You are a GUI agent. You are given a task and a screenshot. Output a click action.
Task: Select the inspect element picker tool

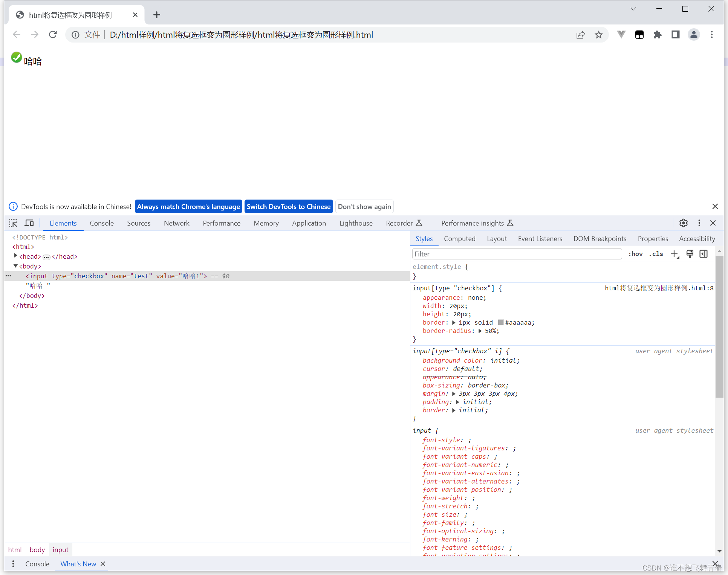tap(13, 223)
